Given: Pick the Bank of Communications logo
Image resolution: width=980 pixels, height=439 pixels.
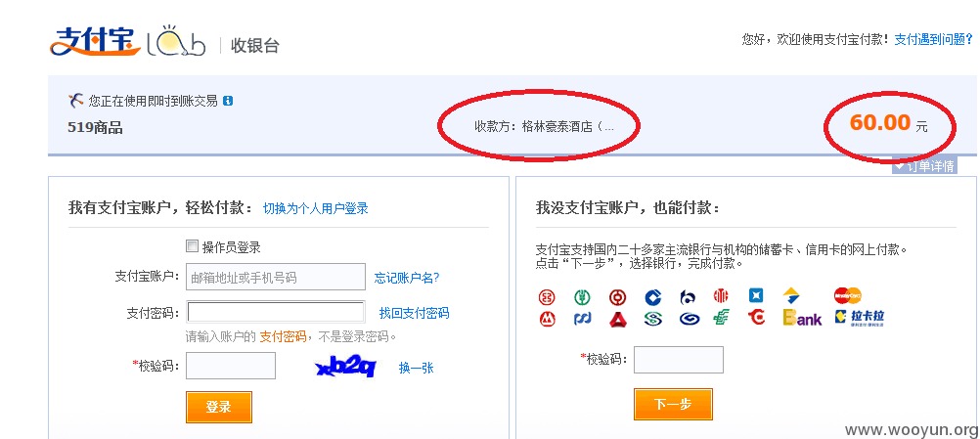Looking at the screenshot, I should tap(688, 297).
